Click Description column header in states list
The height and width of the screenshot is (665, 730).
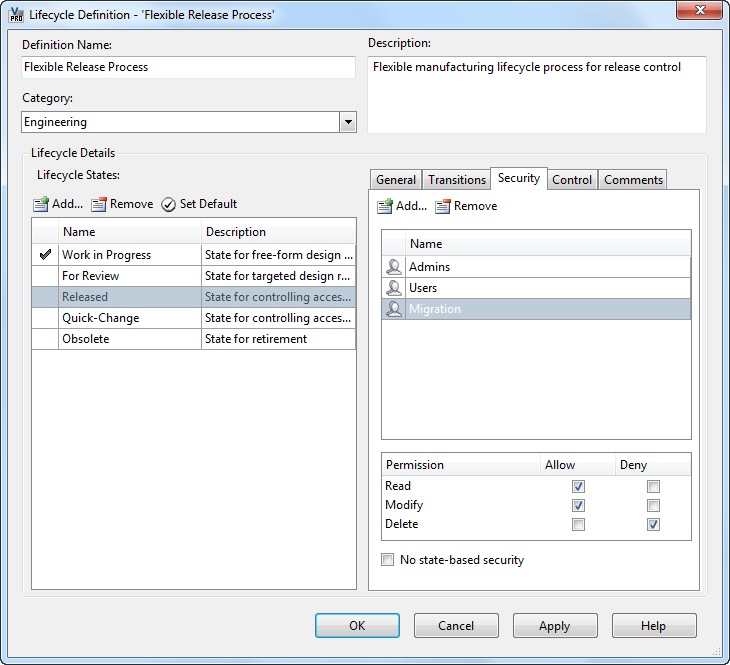(x=278, y=231)
